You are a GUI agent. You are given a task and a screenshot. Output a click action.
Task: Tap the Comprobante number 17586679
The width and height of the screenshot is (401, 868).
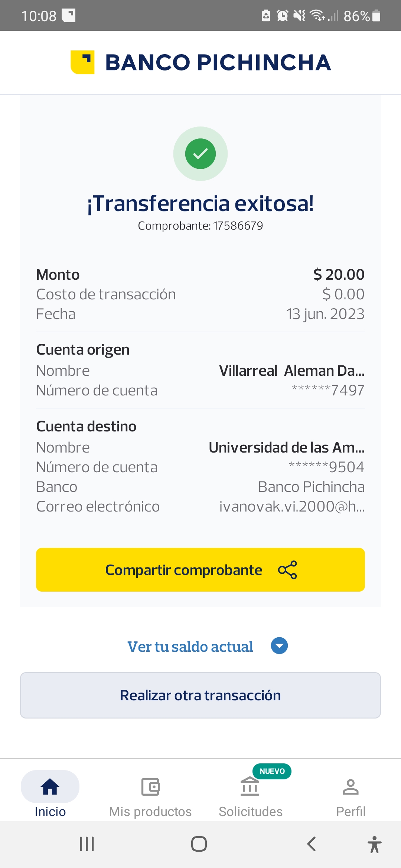coord(238,226)
